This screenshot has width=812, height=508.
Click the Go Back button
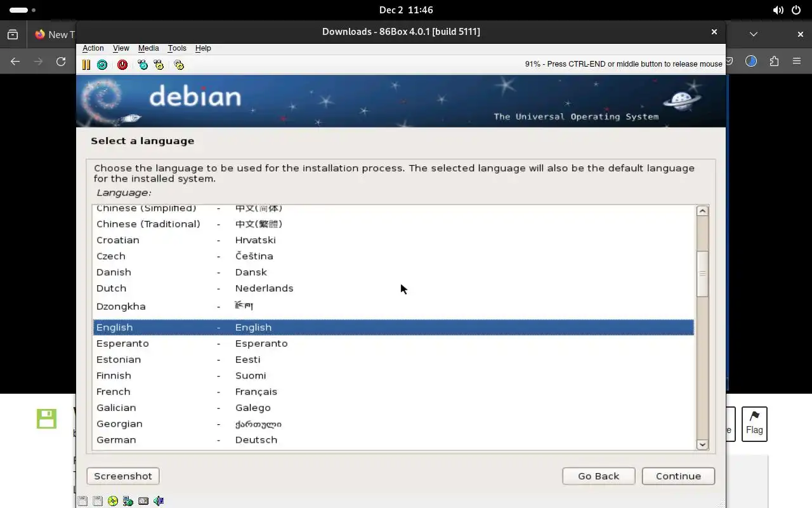598,476
